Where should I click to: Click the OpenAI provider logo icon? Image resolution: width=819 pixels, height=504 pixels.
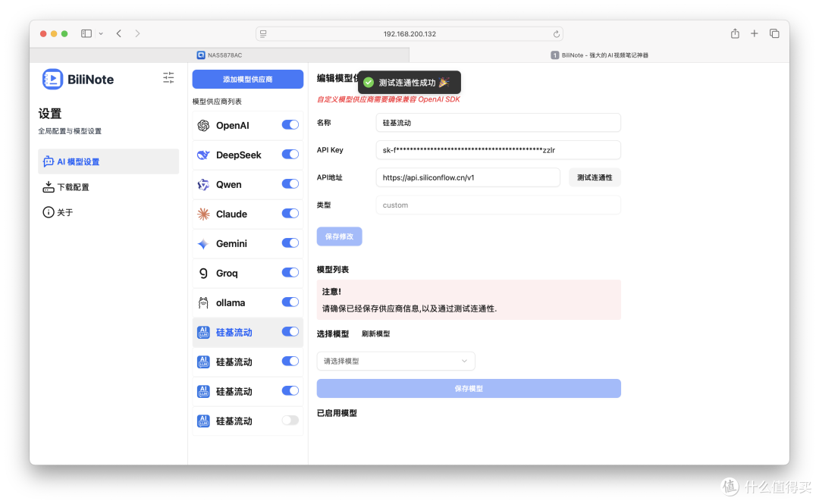click(x=203, y=125)
